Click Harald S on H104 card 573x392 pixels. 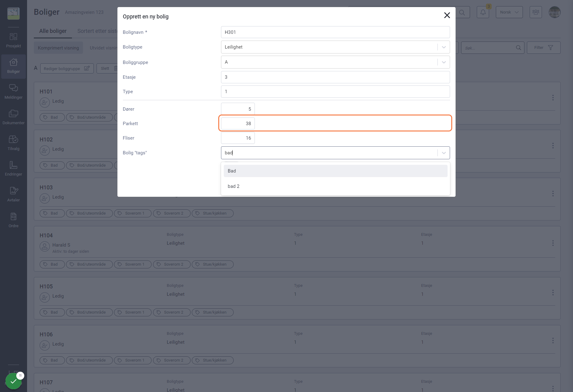click(61, 245)
